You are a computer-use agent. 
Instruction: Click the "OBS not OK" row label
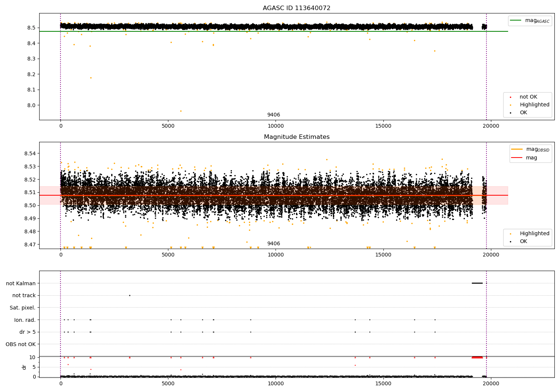(x=21, y=344)
